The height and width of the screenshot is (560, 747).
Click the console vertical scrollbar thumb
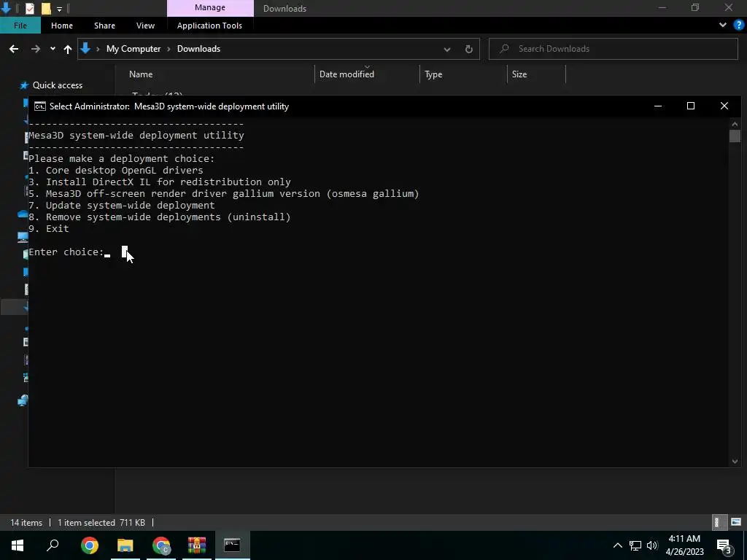(735, 136)
